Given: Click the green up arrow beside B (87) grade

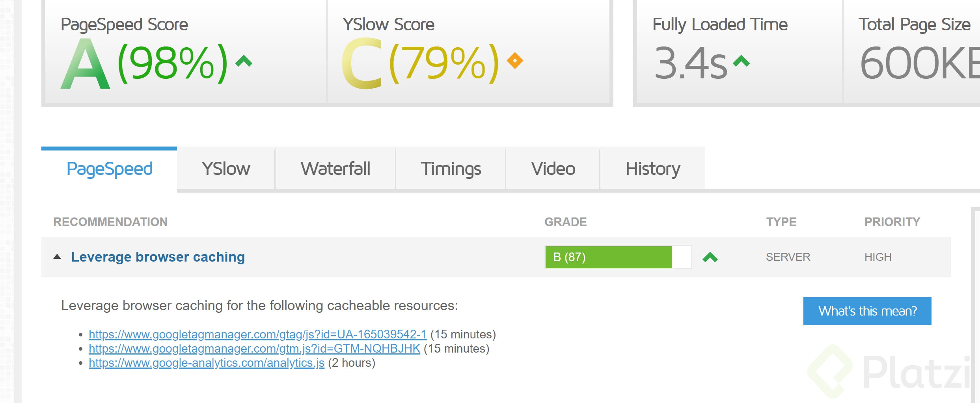Looking at the screenshot, I should pyautogui.click(x=710, y=257).
